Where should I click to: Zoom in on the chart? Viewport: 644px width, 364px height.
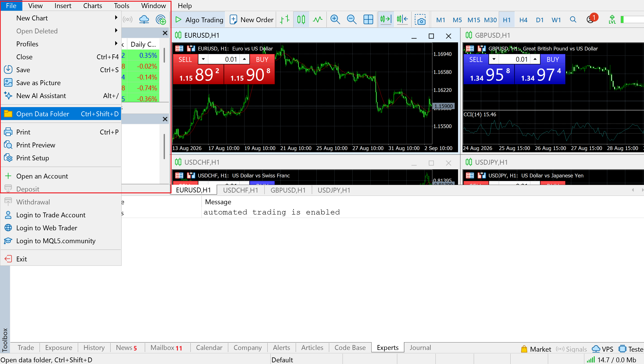(x=335, y=20)
